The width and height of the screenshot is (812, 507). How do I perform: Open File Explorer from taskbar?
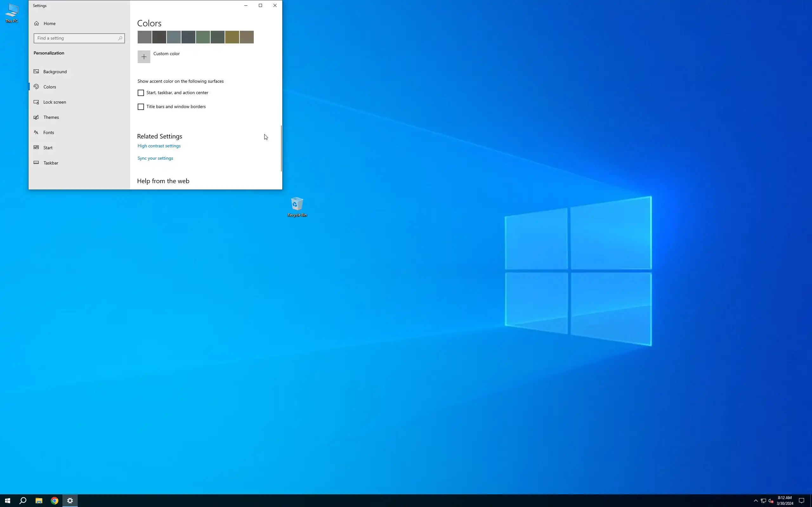(x=39, y=501)
